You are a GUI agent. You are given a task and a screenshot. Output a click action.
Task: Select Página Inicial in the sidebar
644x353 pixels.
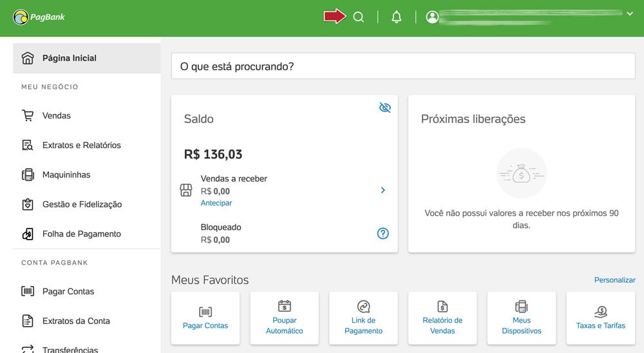(87, 58)
